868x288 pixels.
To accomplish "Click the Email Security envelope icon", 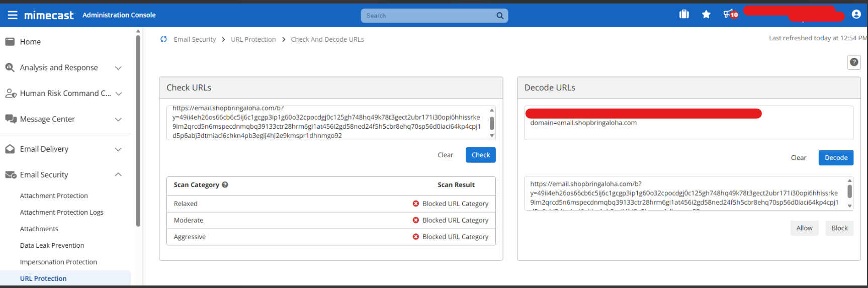I will coord(11,175).
